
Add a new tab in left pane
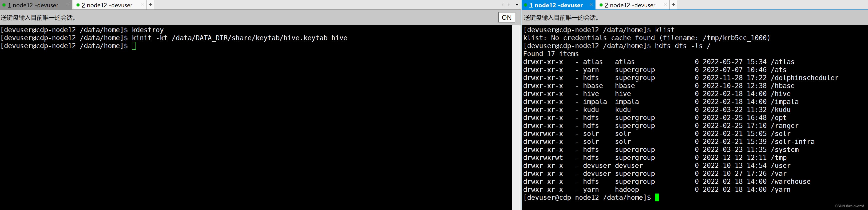click(150, 5)
